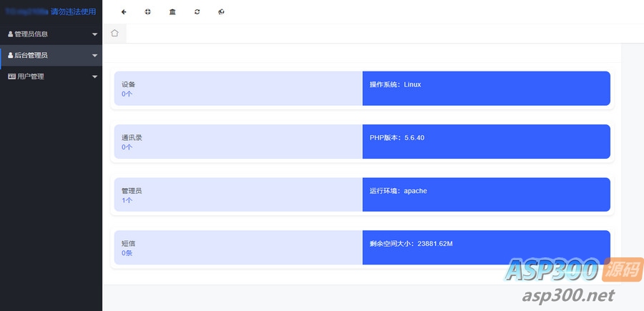Select the 短信 card label
The height and width of the screenshot is (311, 644).
128,244
